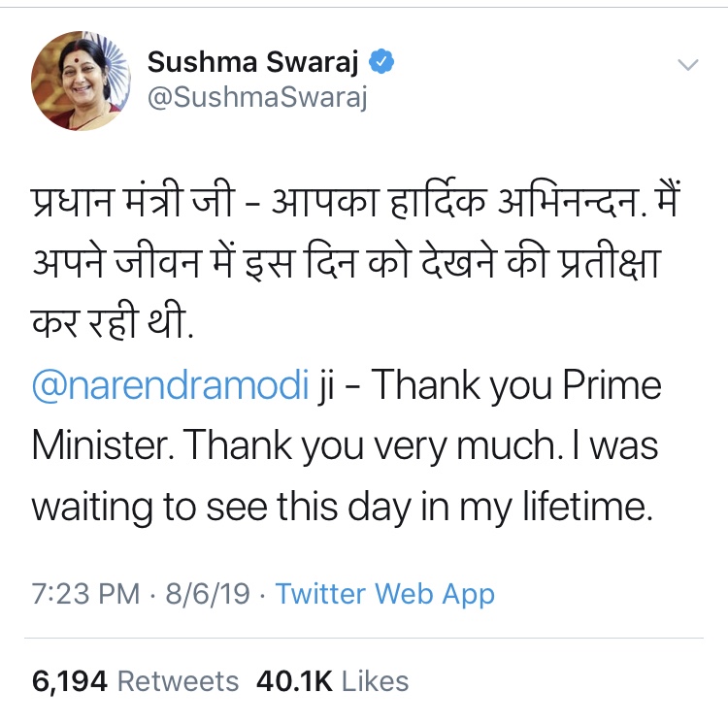
Task: Click the 6,194 retweet count number
Action: (68, 680)
